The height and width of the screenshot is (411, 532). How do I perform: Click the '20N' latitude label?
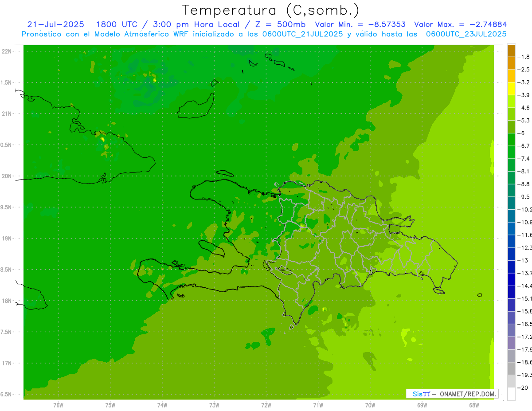pos(7,176)
